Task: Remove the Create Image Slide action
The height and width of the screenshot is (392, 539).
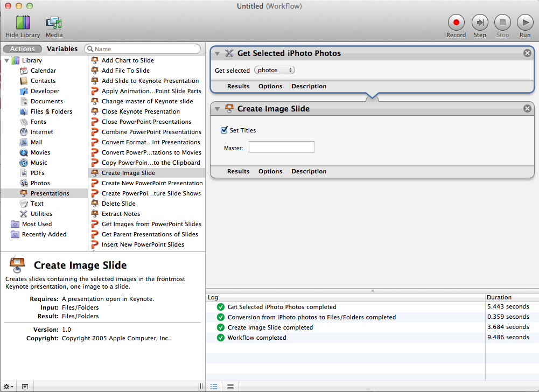Action: pyautogui.click(x=527, y=109)
